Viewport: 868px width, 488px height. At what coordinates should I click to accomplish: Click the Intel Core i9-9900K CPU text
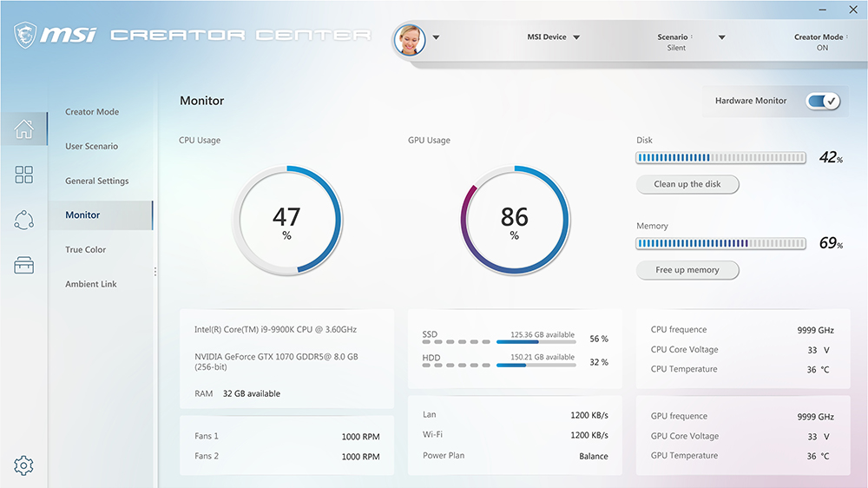pyautogui.click(x=276, y=330)
